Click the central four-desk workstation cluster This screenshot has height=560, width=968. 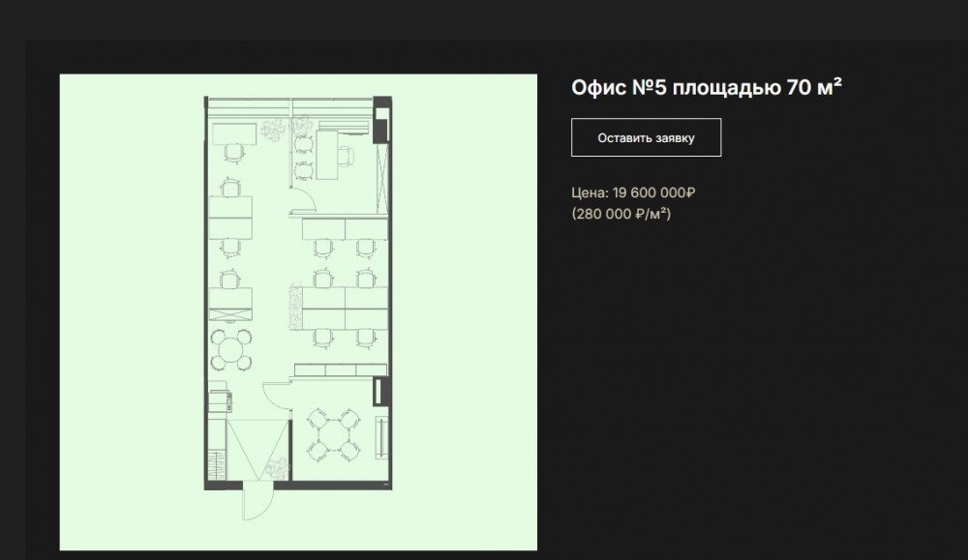[x=345, y=308]
